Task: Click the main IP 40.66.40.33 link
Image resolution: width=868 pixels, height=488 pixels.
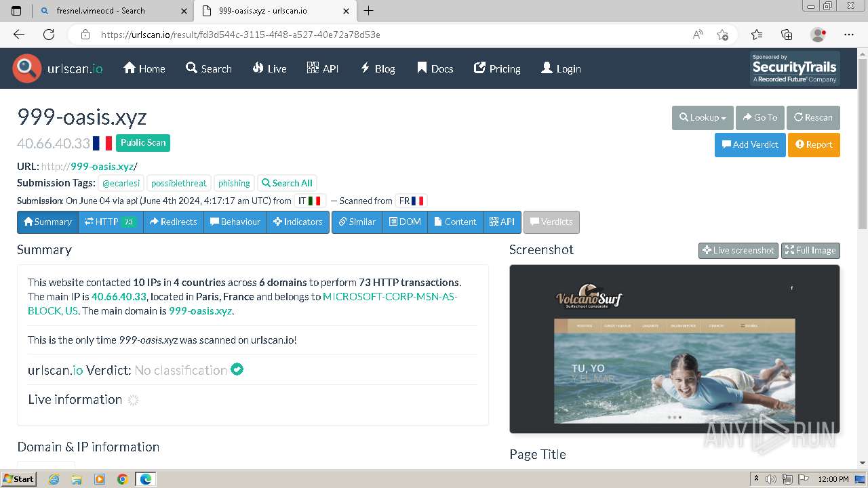Action: [119, 296]
